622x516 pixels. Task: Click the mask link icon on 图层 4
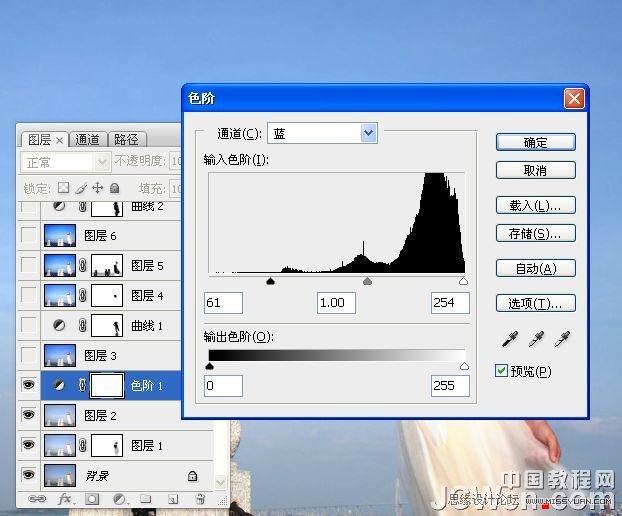pos(83,295)
